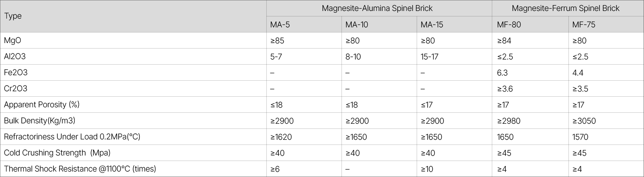Click the Bulk Density(Kg/m3) row label
This screenshot has width=644, height=177.
[39, 121]
